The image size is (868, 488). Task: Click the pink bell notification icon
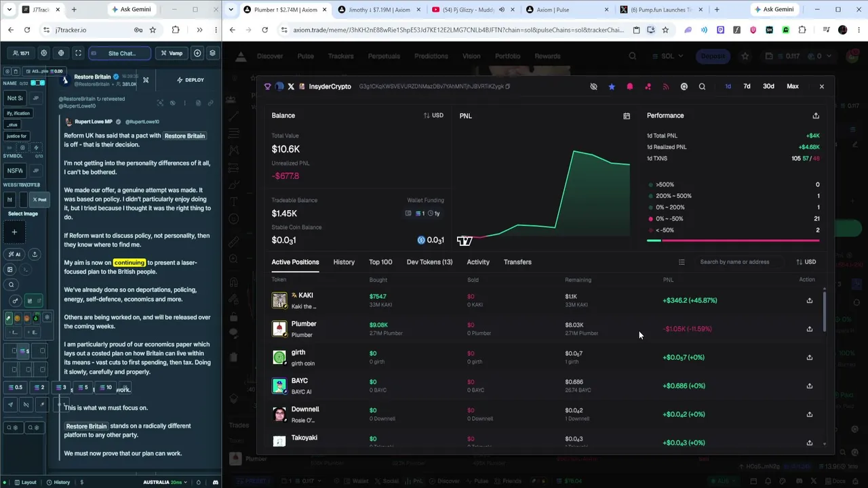coord(630,87)
